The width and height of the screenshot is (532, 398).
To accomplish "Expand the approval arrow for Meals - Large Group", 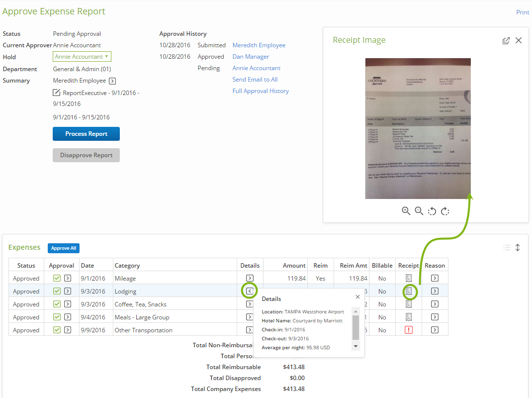I will click(68, 317).
